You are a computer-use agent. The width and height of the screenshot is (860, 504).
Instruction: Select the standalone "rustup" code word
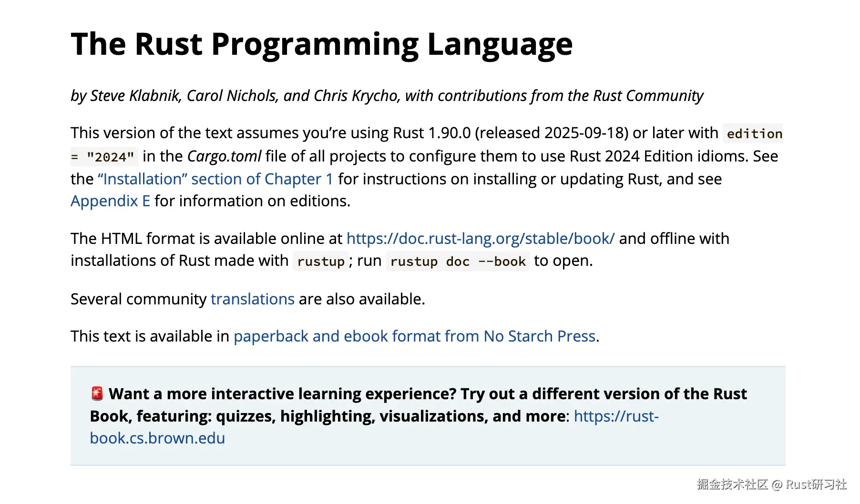[321, 261]
